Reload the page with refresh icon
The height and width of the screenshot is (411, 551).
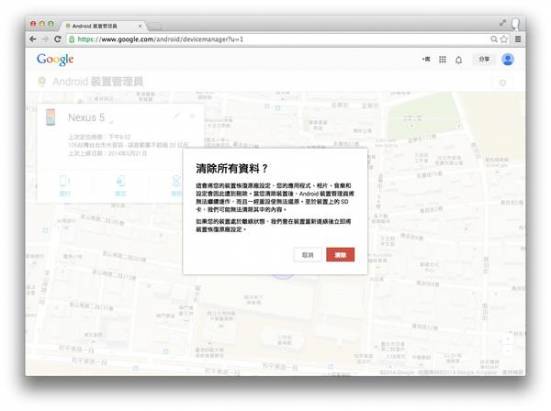pyautogui.click(x=58, y=39)
